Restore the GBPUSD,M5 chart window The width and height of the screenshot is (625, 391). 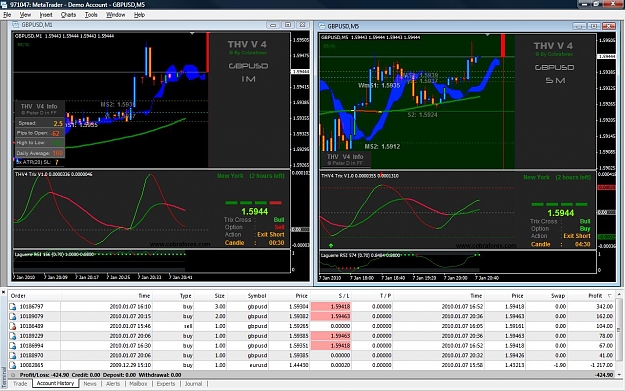pos(594,26)
